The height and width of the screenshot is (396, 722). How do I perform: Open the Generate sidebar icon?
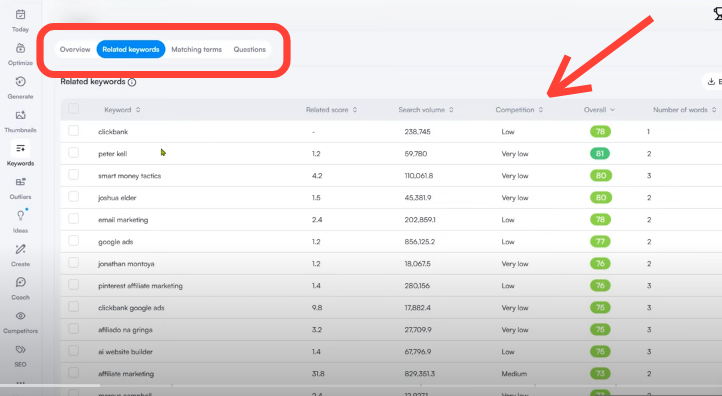pyautogui.click(x=20, y=82)
